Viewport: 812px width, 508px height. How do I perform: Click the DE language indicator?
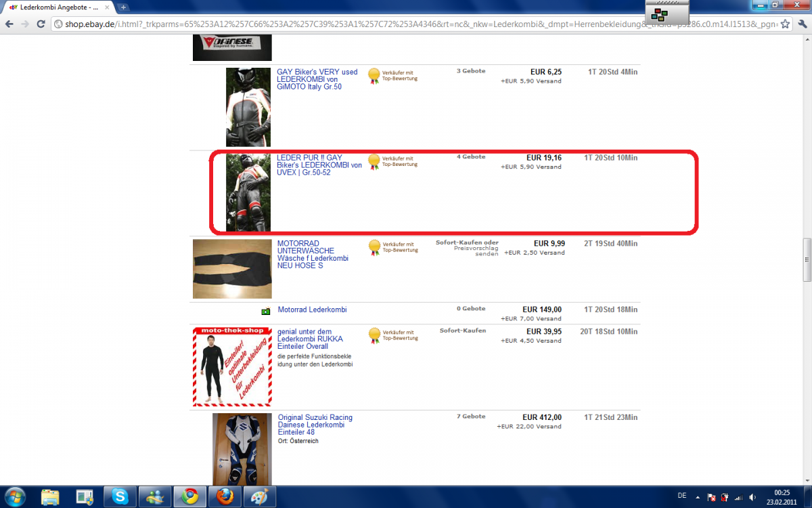(682, 496)
